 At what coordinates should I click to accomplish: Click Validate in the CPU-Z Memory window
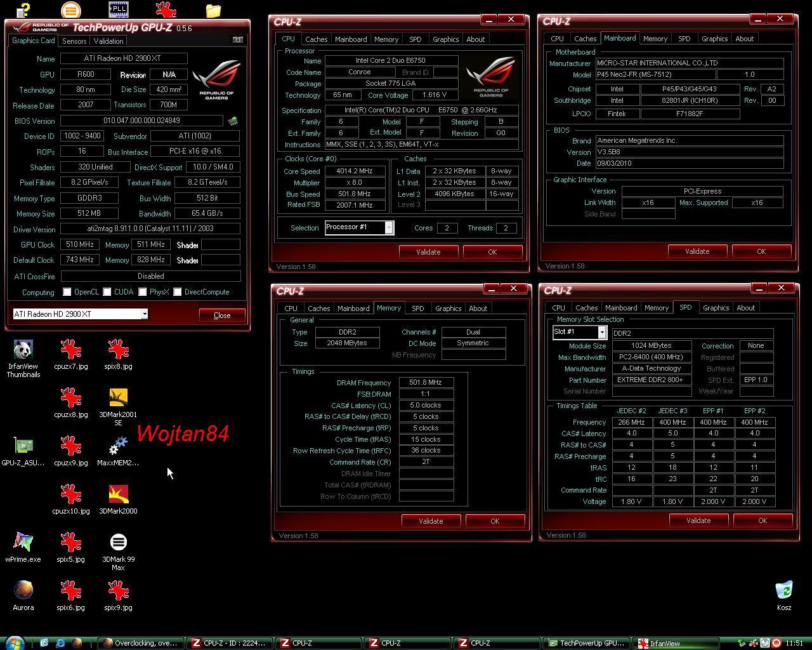point(431,521)
